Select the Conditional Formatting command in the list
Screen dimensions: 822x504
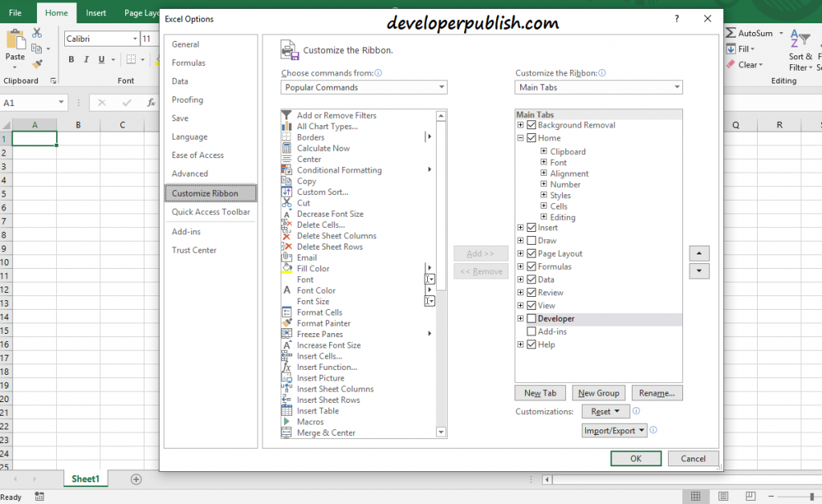click(337, 169)
